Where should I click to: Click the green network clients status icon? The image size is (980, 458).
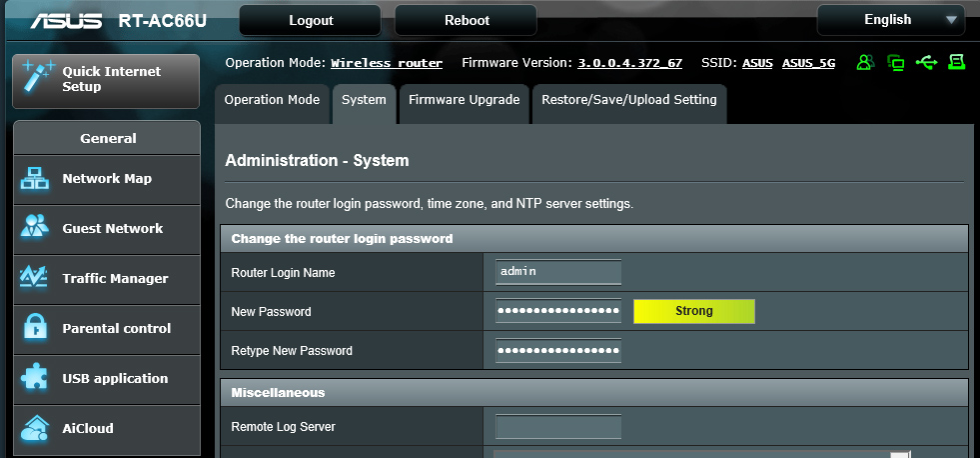coord(896,63)
